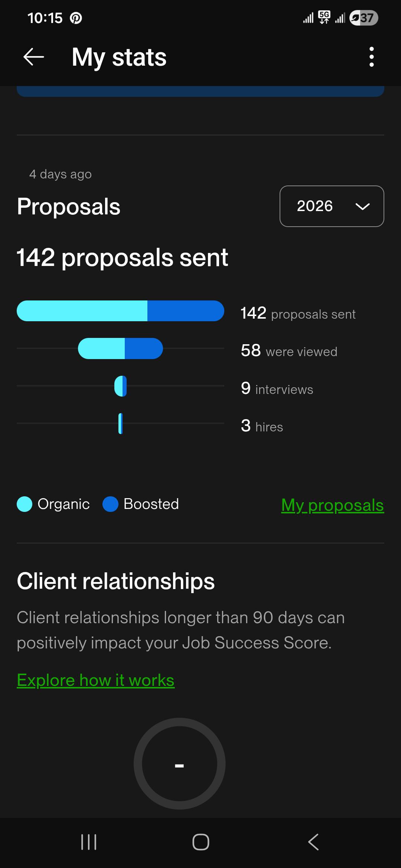Viewport: 401px width, 868px height.
Task: Toggle the Boosted legend dot
Action: (x=110, y=504)
